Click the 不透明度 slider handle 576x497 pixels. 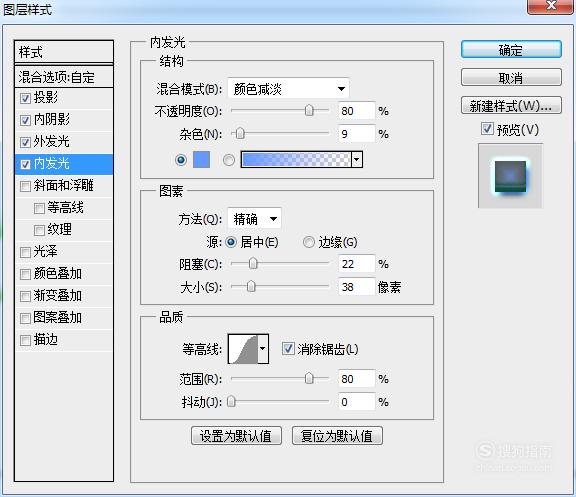click(x=309, y=110)
